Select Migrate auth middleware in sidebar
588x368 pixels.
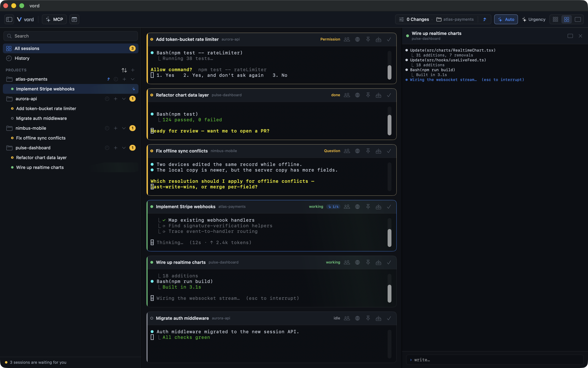[71, 118]
